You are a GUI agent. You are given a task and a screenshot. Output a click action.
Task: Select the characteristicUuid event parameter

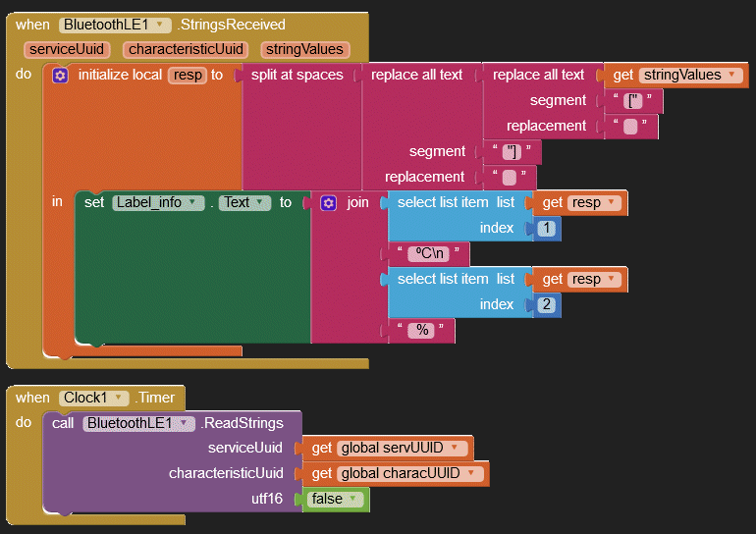(187, 49)
